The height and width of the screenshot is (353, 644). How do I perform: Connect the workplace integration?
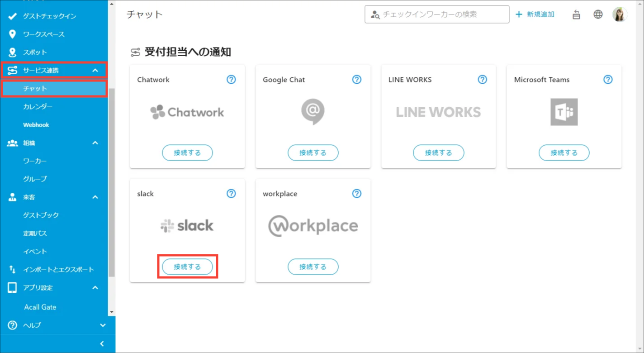click(x=313, y=267)
